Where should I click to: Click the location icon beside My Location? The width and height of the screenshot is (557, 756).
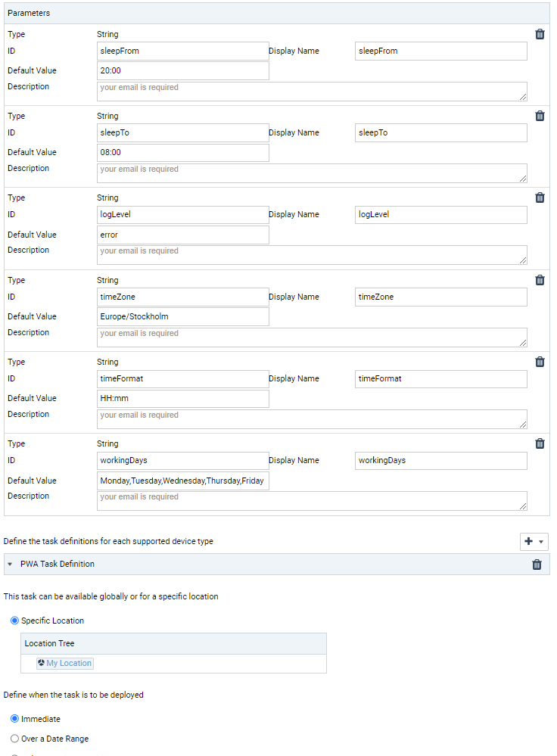[40, 663]
